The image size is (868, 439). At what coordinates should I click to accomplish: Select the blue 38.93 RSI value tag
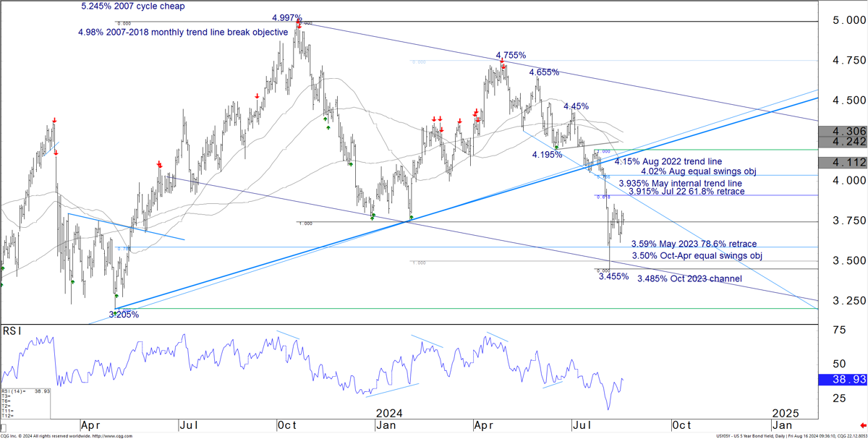pyautogui.click(x=842, y=379)
